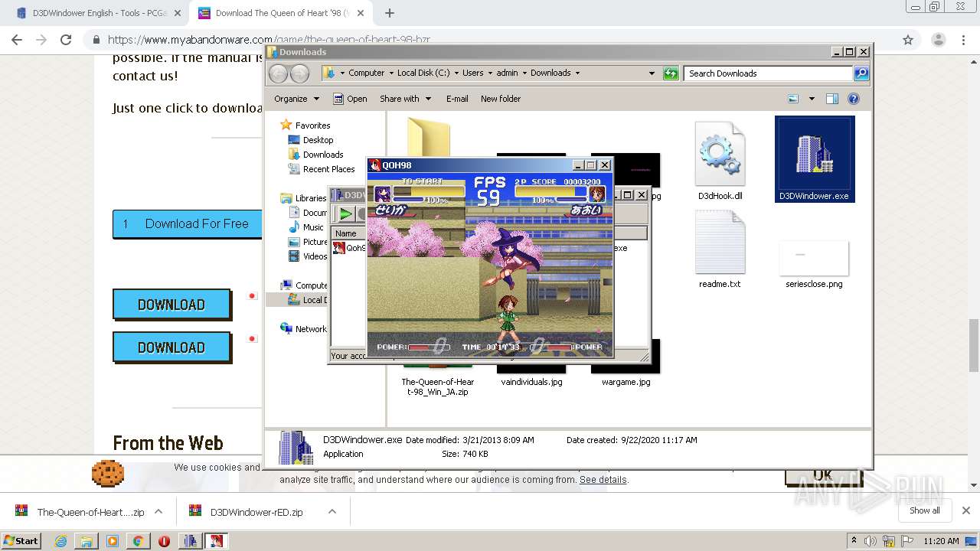980x551 pixels.
Task: Open Opera from the taskbar
Action: coord(164,541)
